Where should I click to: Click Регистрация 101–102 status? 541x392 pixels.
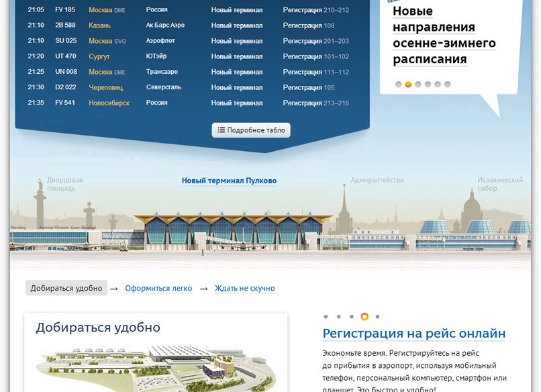316,56
